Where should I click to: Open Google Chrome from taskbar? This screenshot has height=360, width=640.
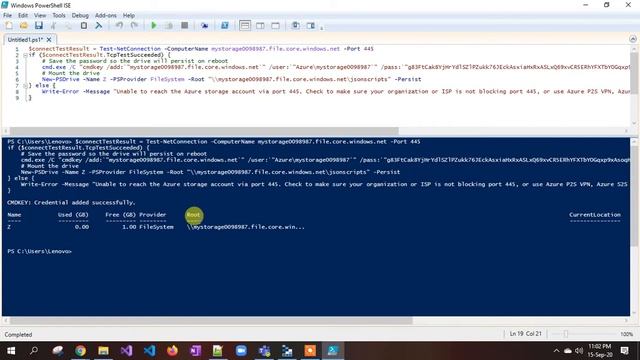pos(80,351)
